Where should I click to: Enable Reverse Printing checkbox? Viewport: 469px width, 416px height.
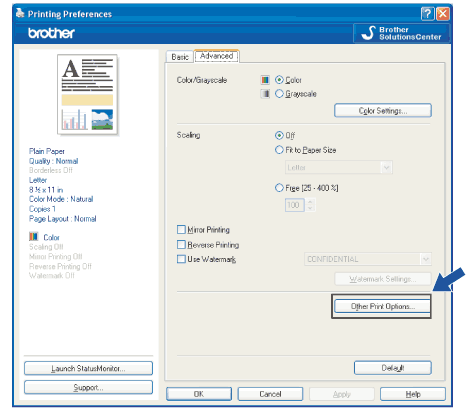point(181,245)
